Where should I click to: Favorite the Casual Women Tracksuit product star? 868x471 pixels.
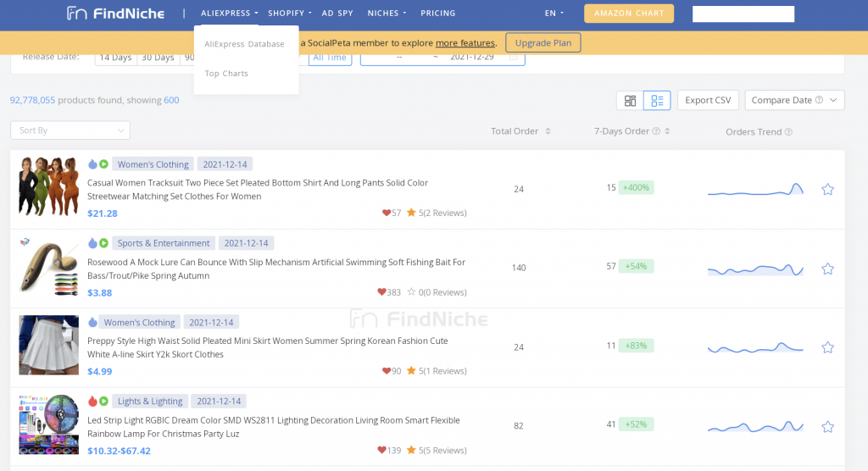tap(827, 189)
